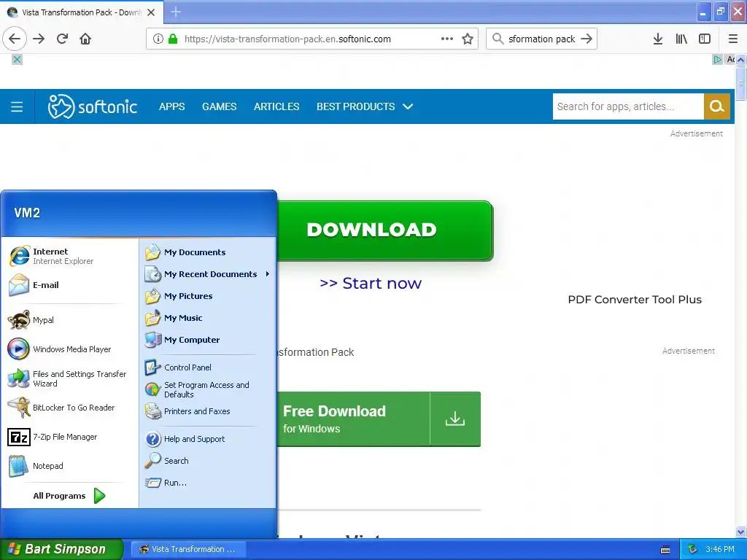
Task: Close the Vista Transformation Pack tab
Action: (x=151, y=12)
